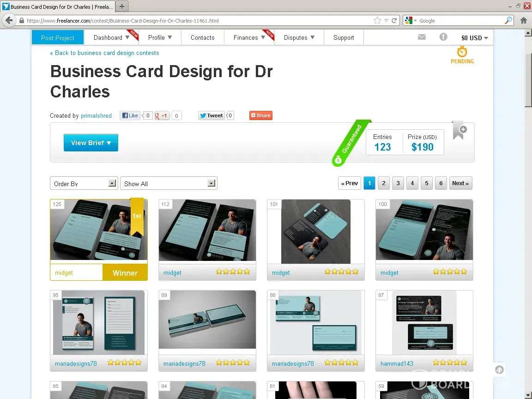The width and height of the screenshot is (532, 399).
Task: Open winning entry 125 thumbnail
Action: pos(99,230)
